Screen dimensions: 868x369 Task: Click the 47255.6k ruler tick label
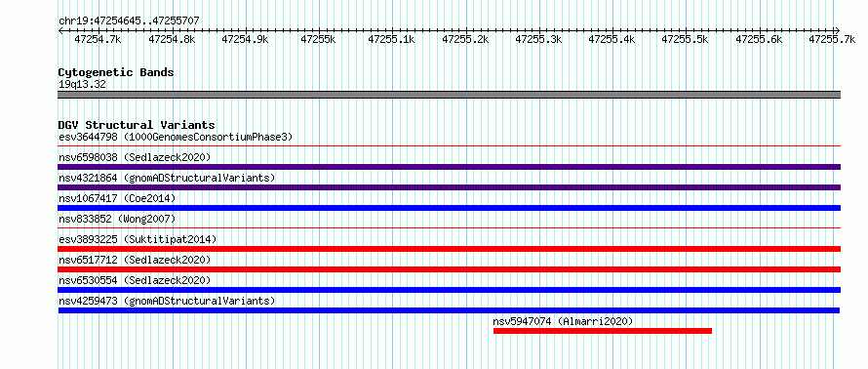point(759,39)
